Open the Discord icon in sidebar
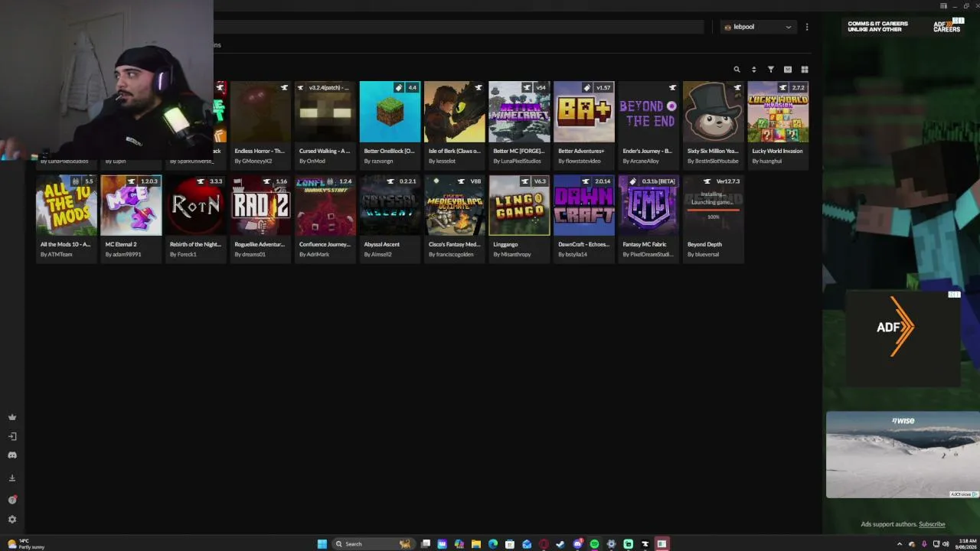The width and height of the screenshot is (980, 551). pyautogui.click(x=12, y=455)
